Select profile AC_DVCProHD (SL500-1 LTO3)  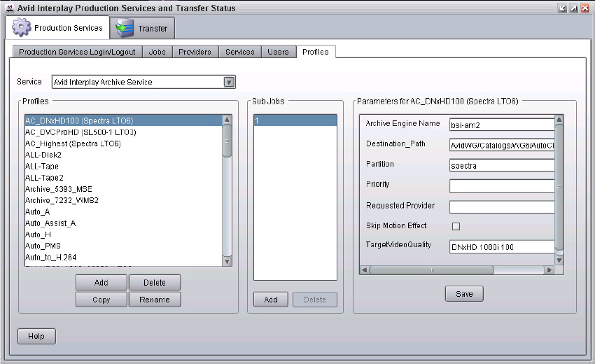pyautogui.click(x=123, y=132)
